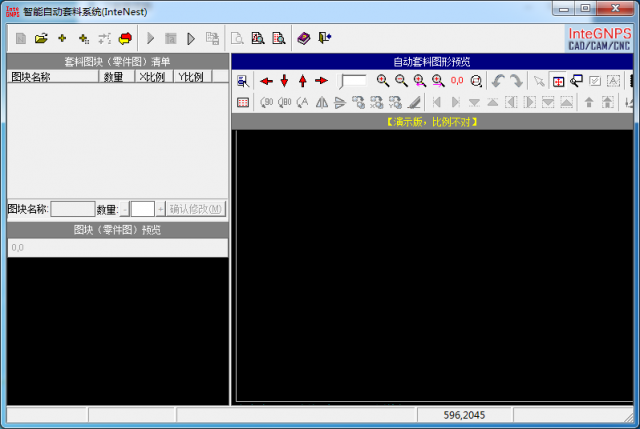The image size is (640, 429).
Task: Click the 图块名称 input field
Action: [73, 209]
